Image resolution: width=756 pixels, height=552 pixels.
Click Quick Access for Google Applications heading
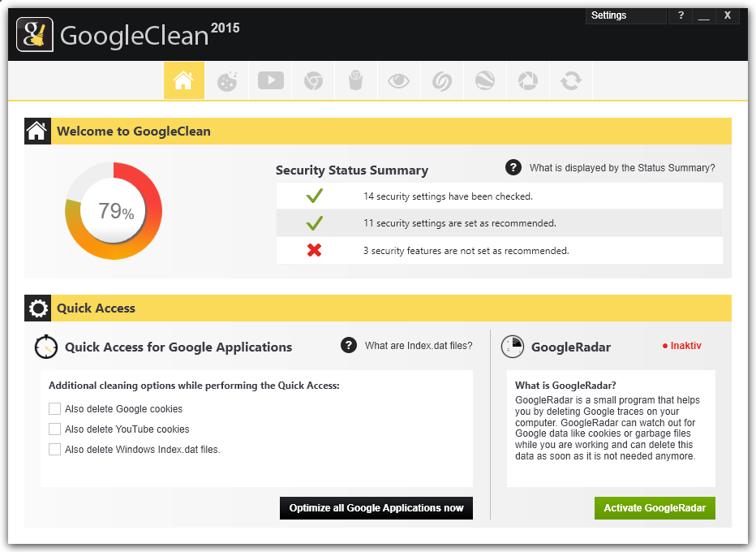click(x=178, y=347)
